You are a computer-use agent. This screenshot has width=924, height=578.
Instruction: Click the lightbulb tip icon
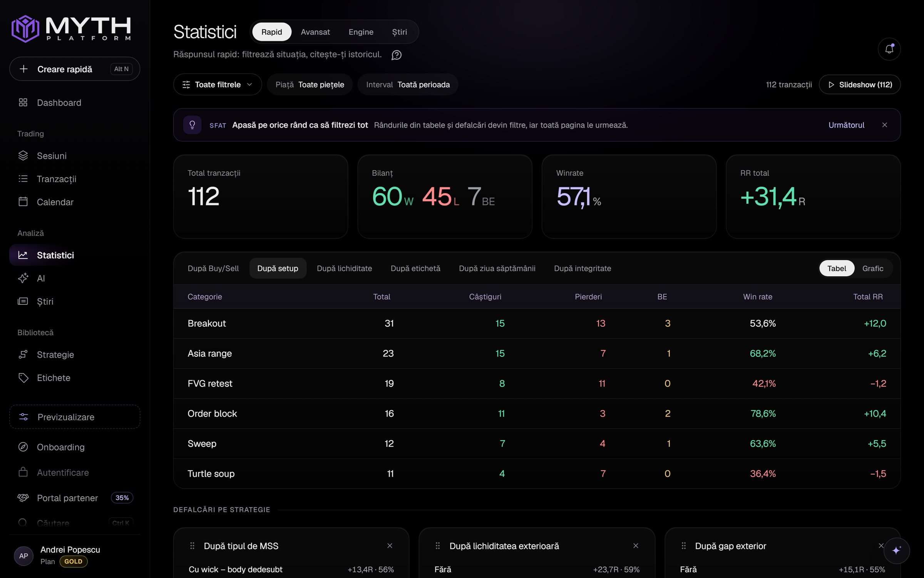coord(192,125)
